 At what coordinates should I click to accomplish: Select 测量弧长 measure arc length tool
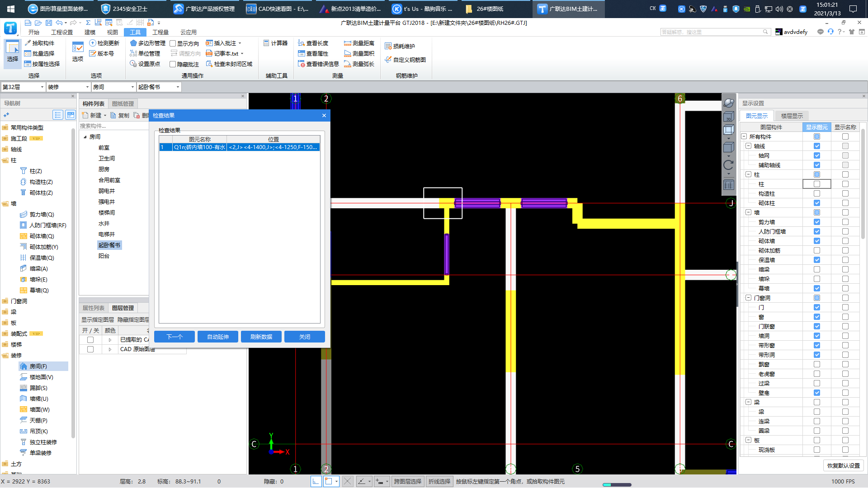tap(359, 64)
